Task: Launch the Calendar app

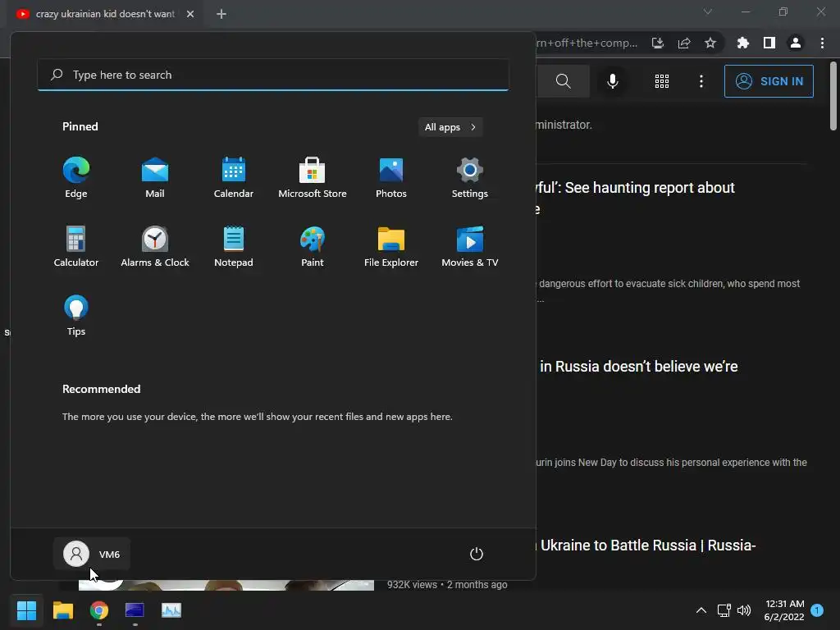Action: point(234,178)
